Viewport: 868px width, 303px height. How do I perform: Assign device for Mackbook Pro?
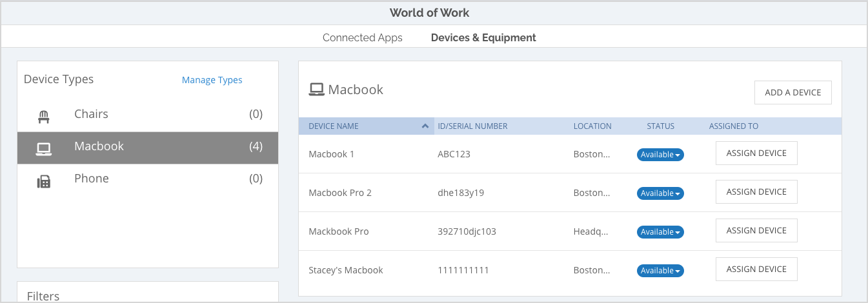pos(756,231)
